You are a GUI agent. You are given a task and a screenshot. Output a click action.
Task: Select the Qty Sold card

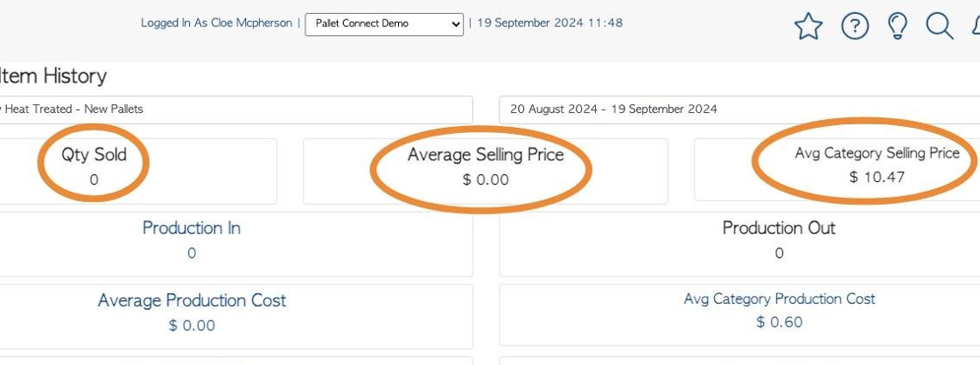138,172
